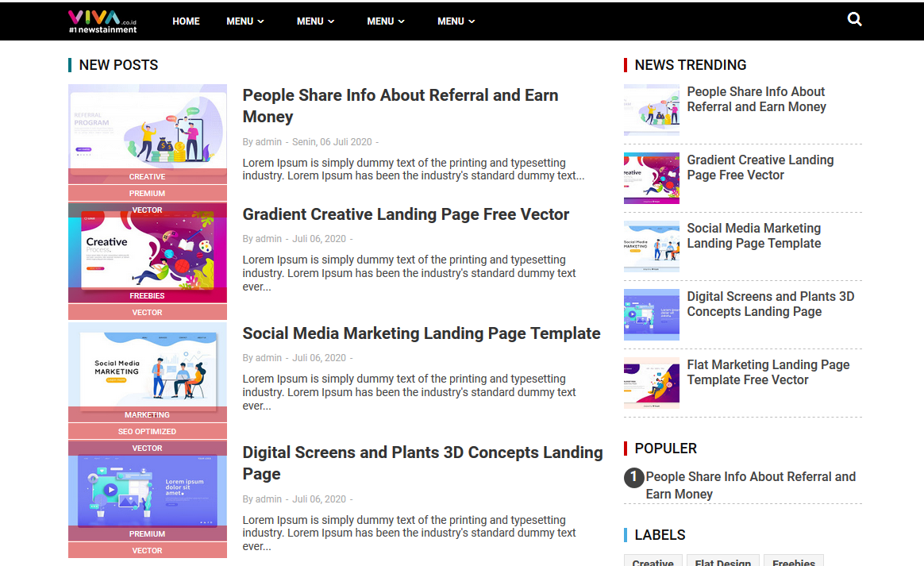Select PREMIUM label on digital screens post
The image size is (924, 566).
click(x=148, y=533)
